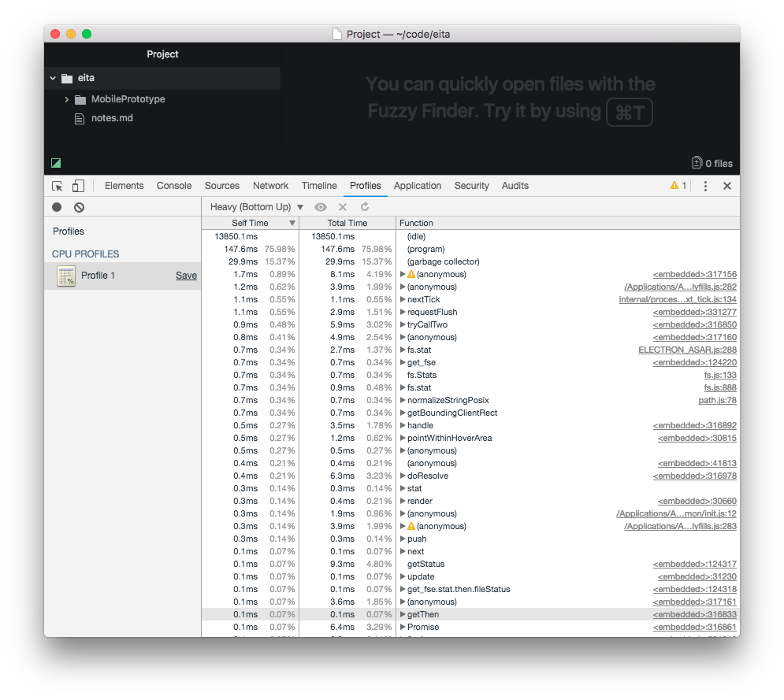
Task: Expand pointWithinHoverArea function row
Action: click(x=403, y=438)
